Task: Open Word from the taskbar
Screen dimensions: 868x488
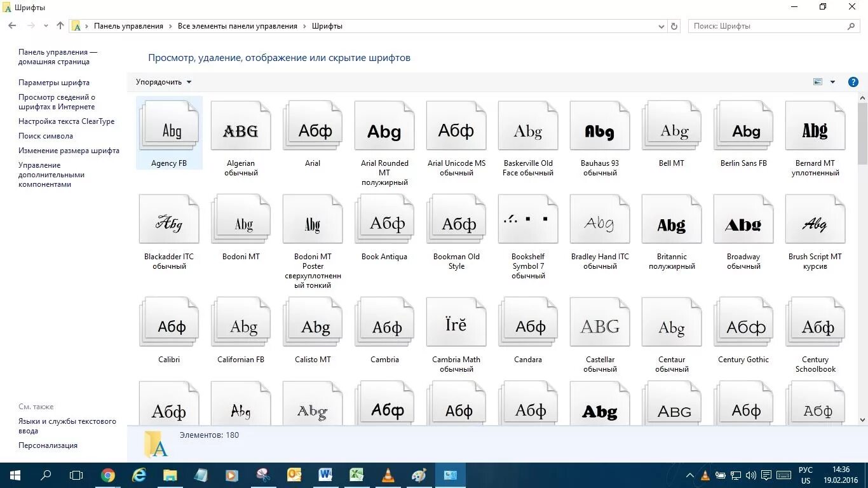Action: 326,475
